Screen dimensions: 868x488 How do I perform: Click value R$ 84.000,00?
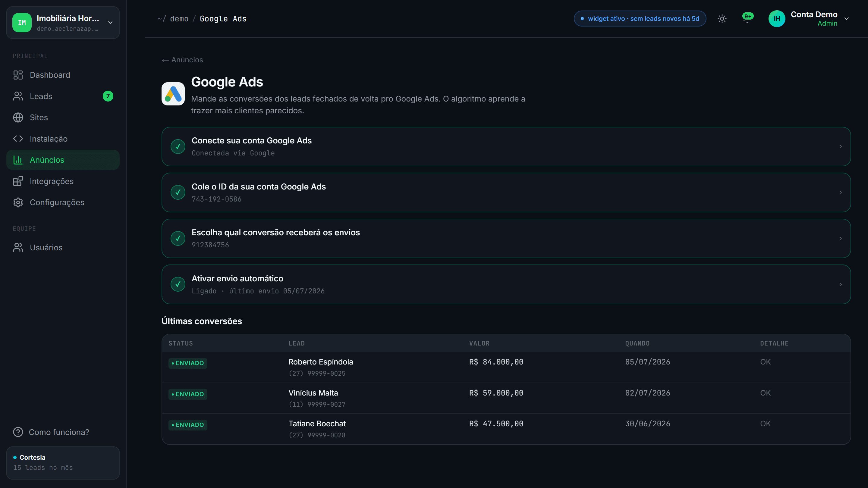(496, 362)
